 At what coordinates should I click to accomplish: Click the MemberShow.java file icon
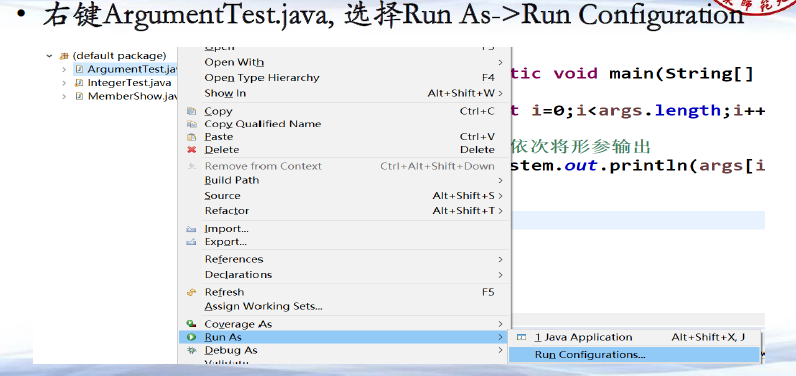(79, 96)
